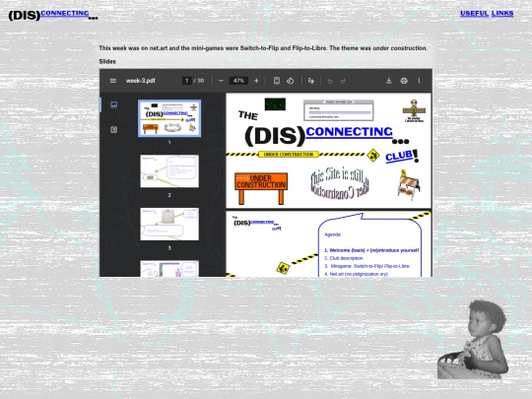
Task: Click the week-3.pdf file title
Action: coord(141,81)
